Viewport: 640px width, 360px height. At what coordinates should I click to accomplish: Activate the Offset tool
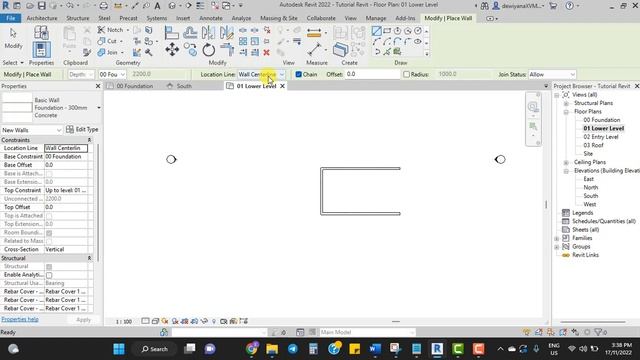tap(190, 33)
